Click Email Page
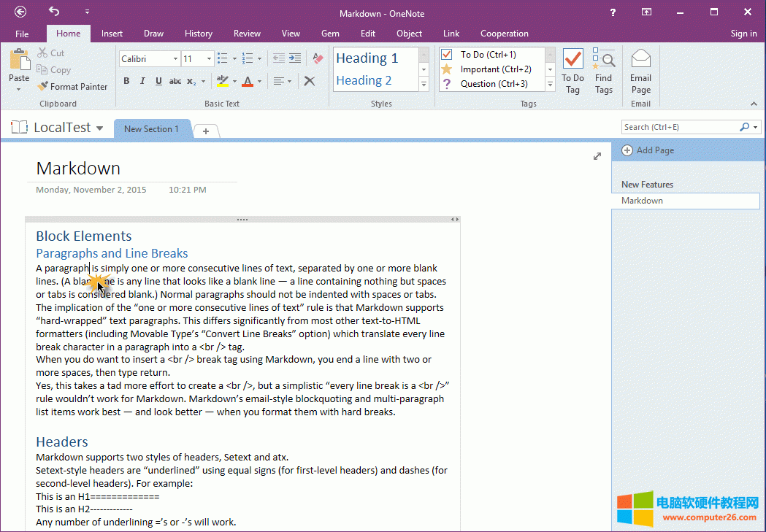This screenshot has width=766, height=532. pyautogui.click(x=640, y=70)
